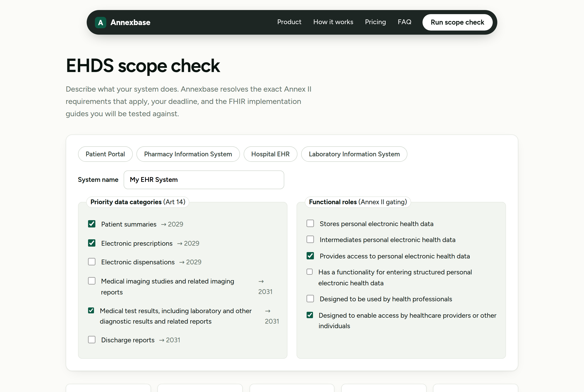Click the Run scope check button
Image resolution: width=584 pixels, height=392 pixels.
tap(457, 22)
